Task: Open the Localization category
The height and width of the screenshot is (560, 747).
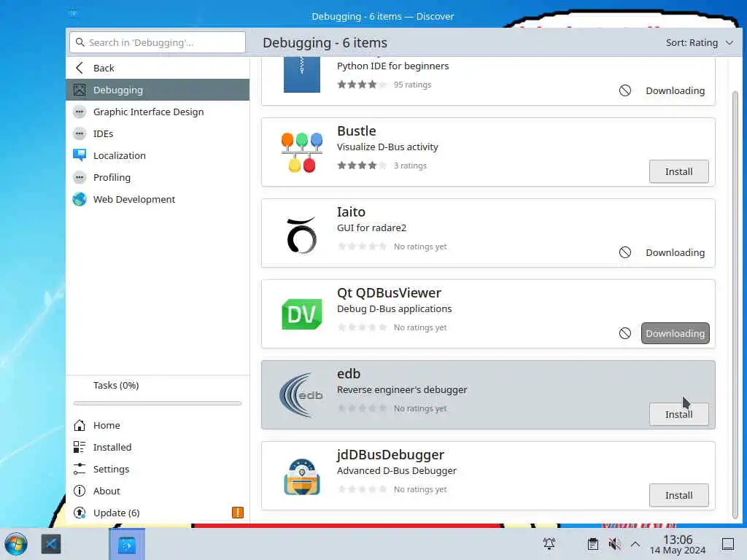Action: point(158,156)
